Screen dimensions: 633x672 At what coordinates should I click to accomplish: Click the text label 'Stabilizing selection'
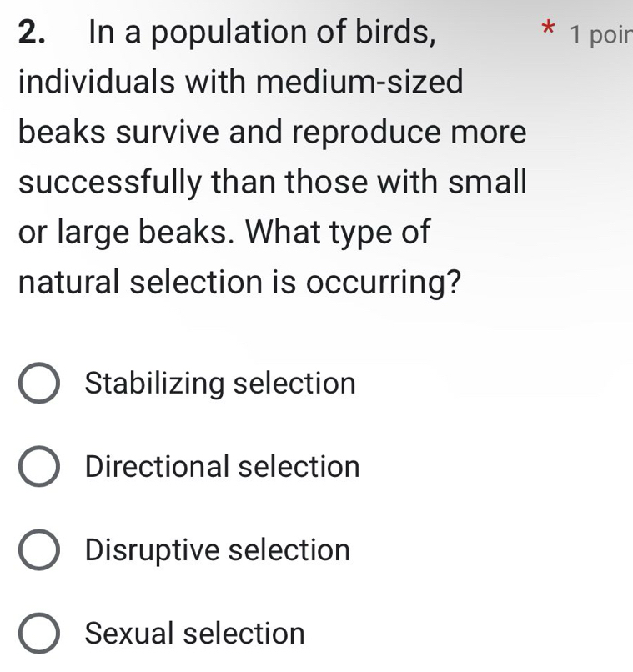point(219,384)
